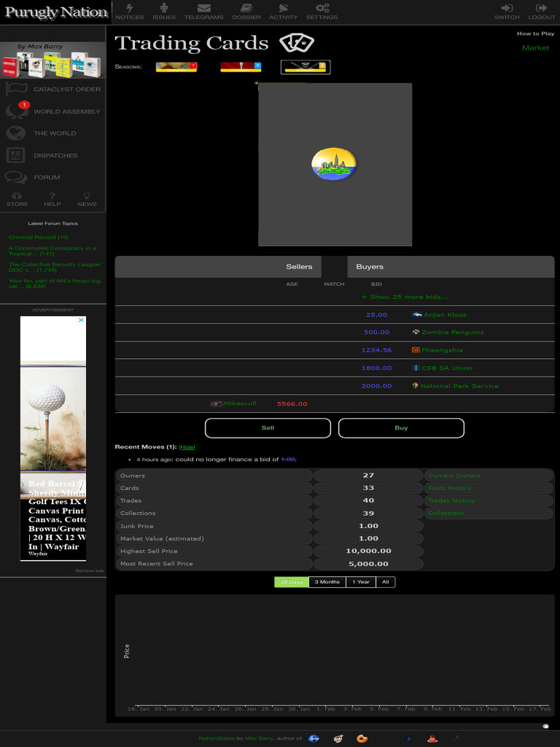Click the Wayfair golf tees ad image
This screenshot has height=747, width=560.
click(52, 419)
